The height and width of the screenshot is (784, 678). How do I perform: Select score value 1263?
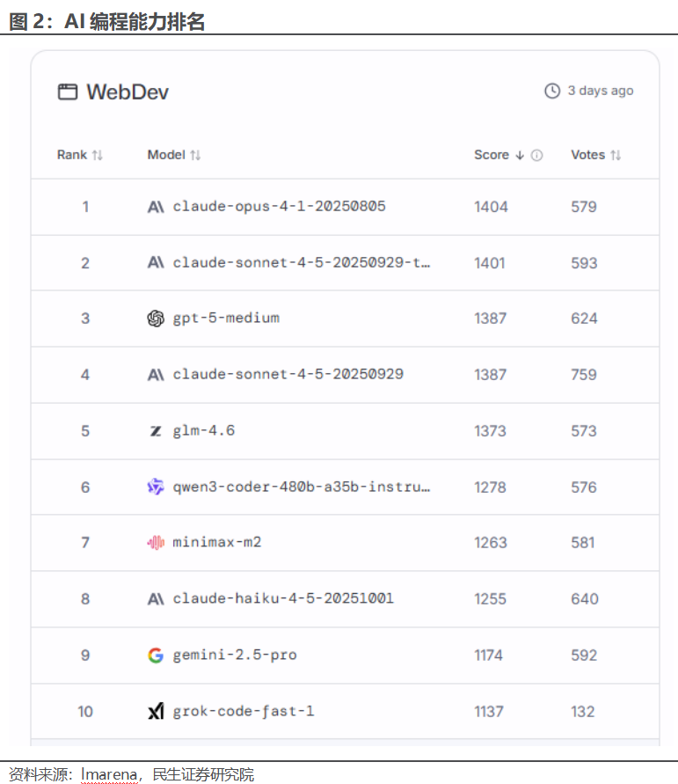[491, 543]
